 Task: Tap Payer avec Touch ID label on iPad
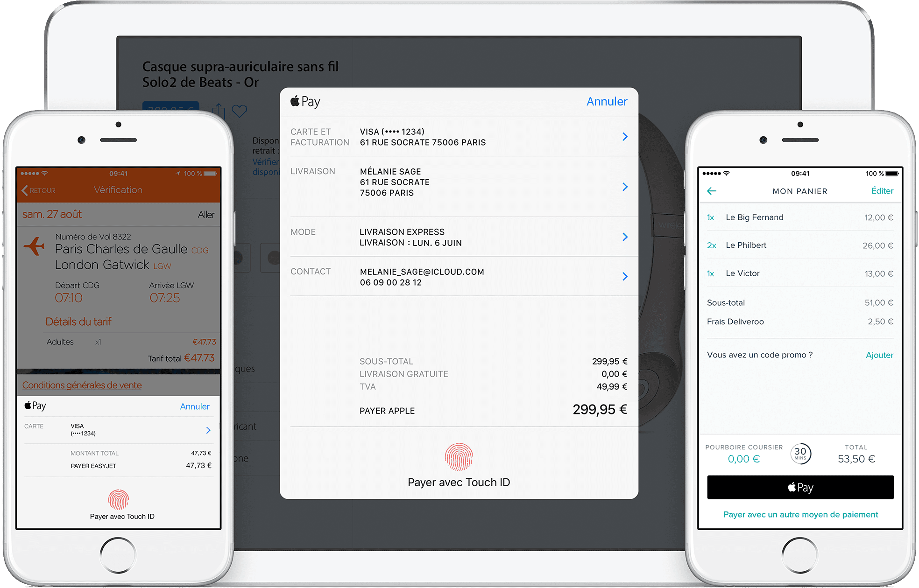(x=459, y=483)
